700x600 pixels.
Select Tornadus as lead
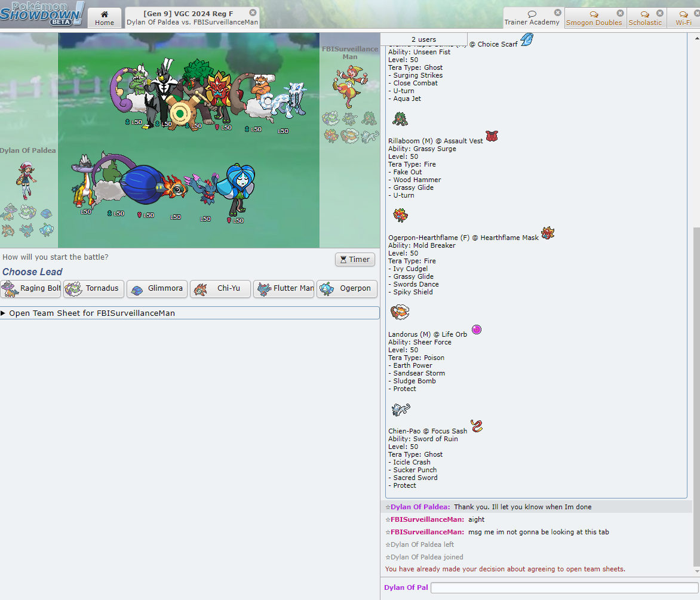[x=94, y=288]
